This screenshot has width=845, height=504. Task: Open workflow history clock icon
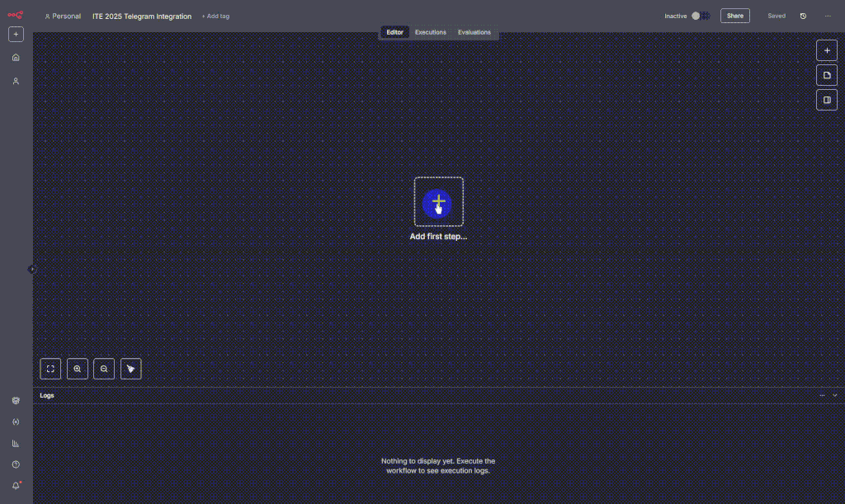coord(803,16)
